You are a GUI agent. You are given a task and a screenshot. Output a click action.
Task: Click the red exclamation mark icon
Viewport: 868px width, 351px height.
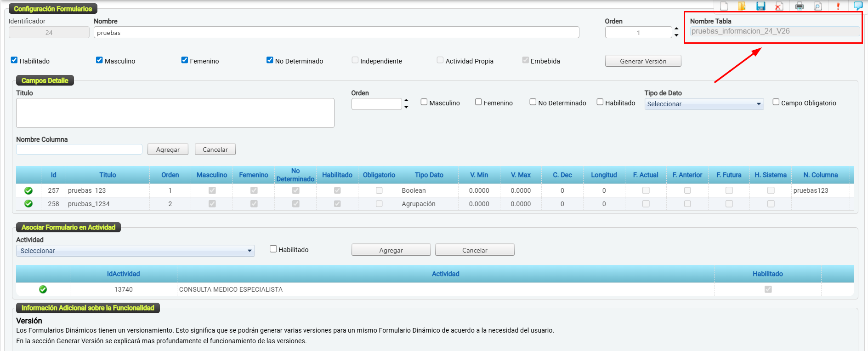click(x=838, y=6)
